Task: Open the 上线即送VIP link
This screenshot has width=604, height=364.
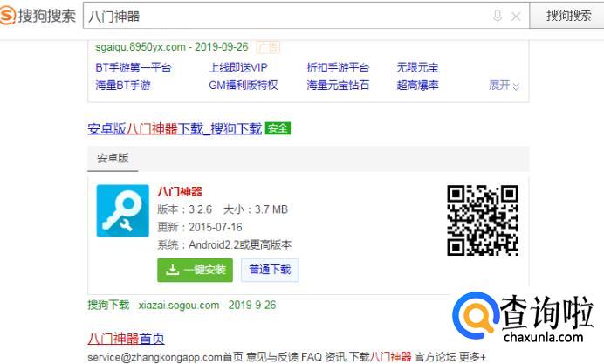Action: pos(238,68)
